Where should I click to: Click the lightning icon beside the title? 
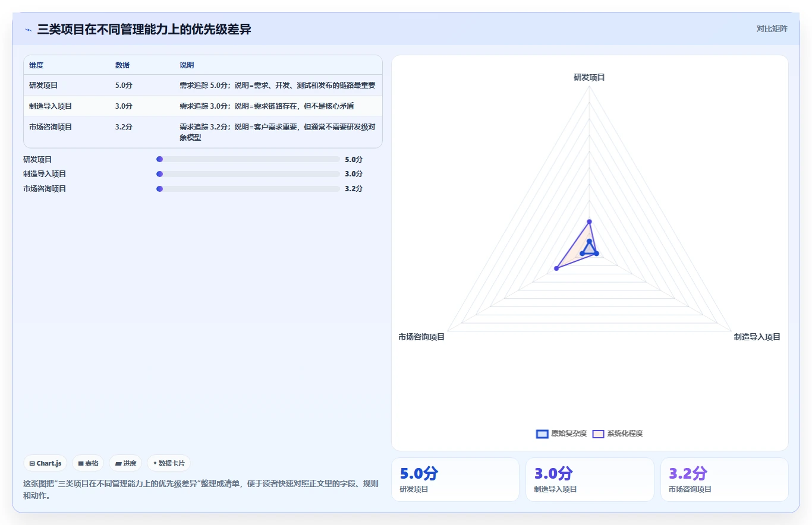(28, 30)
